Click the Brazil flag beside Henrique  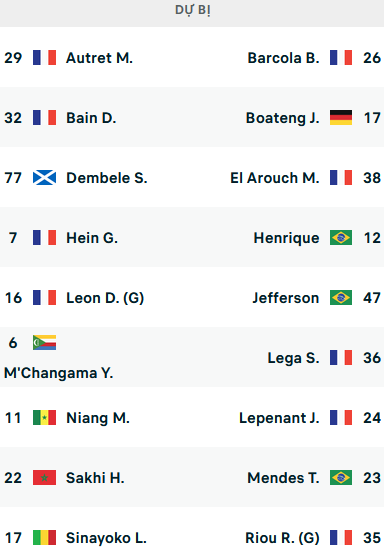[341, 238]
